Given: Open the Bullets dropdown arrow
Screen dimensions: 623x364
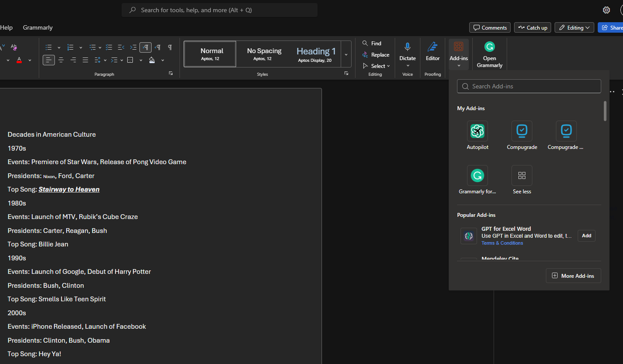Looking at the screenshot, I should [x=59, y=47].
